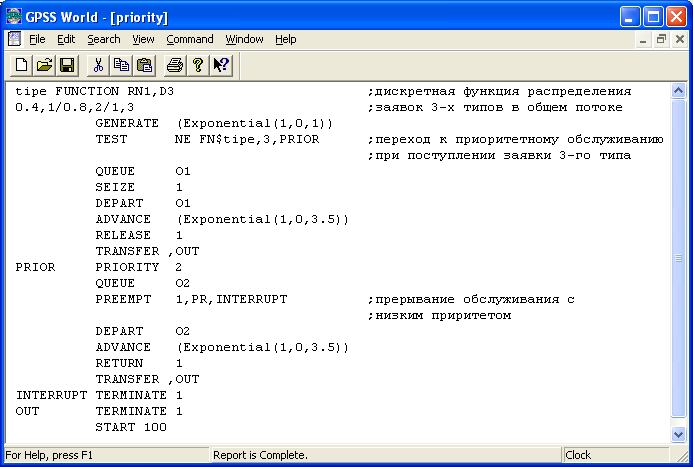
Task: Open the Window menu
Action: point(244,39)
